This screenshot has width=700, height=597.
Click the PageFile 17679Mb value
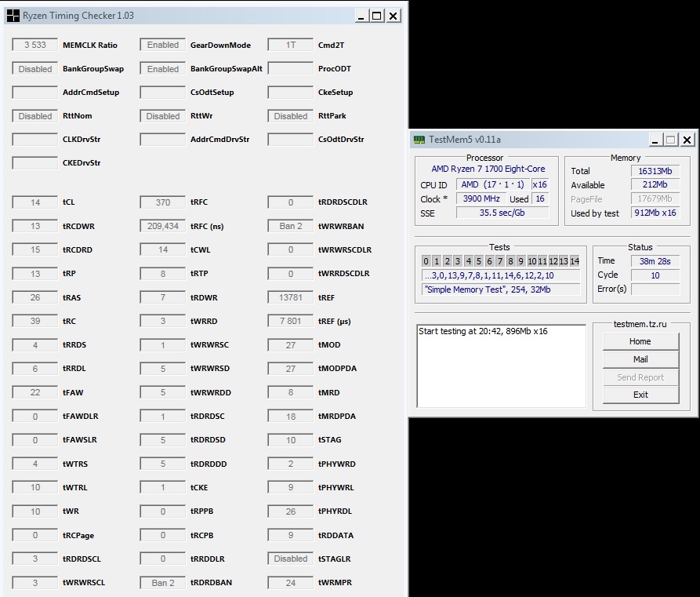point(655,198)
